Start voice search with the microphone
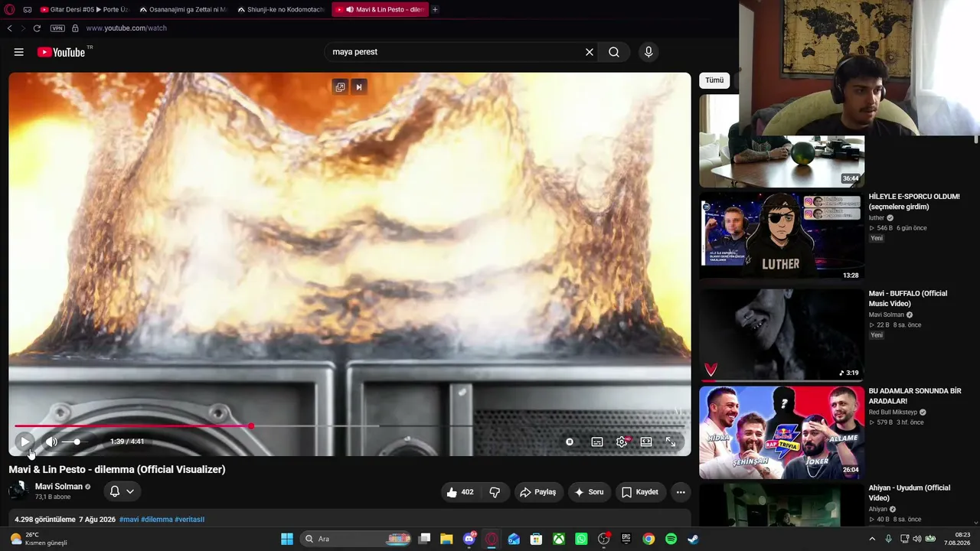Screen dimensions: 980x551 [x=648, y=52]
